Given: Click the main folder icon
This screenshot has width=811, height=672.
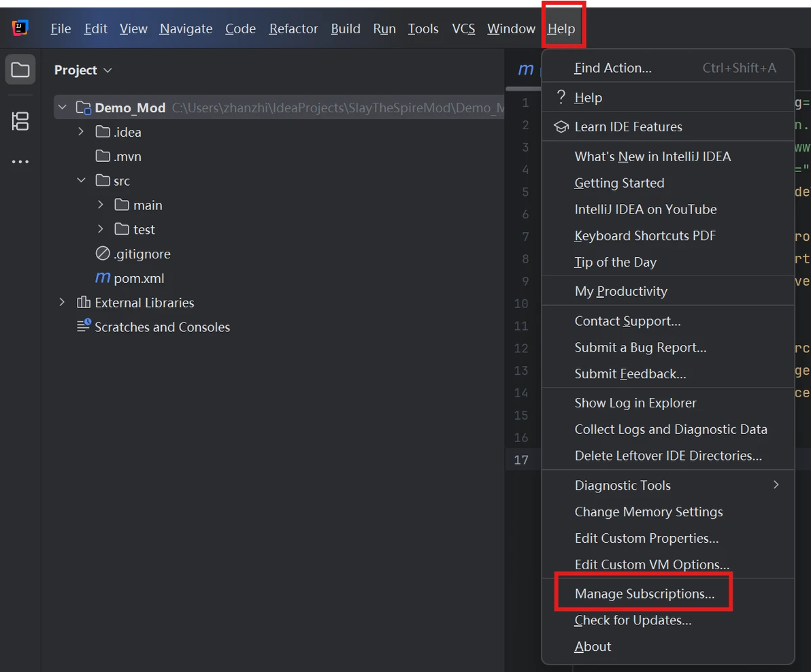Looking at the screenshot, I should pyautogui.click(x=122, y=205).
